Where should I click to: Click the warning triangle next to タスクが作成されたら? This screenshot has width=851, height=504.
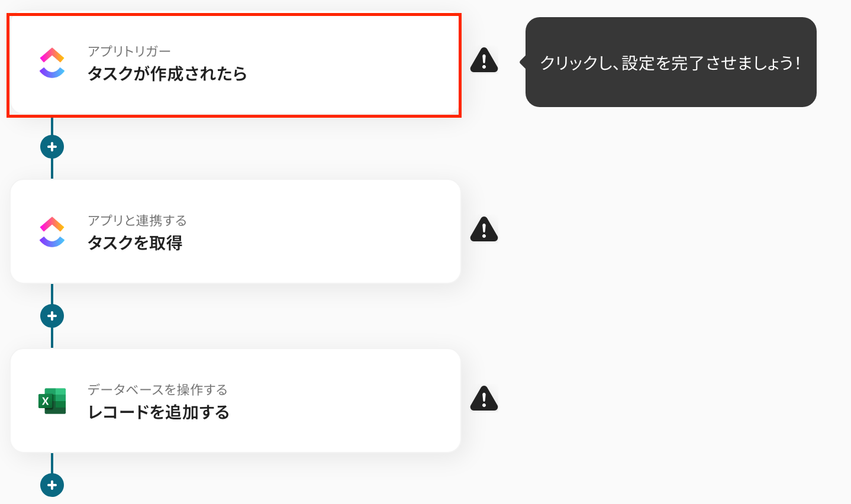(484, 60)
